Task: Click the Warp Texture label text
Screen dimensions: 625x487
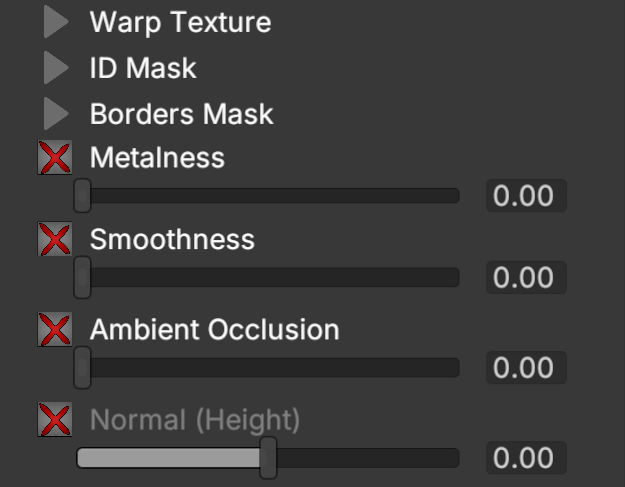Action: (x=180, y=22)
